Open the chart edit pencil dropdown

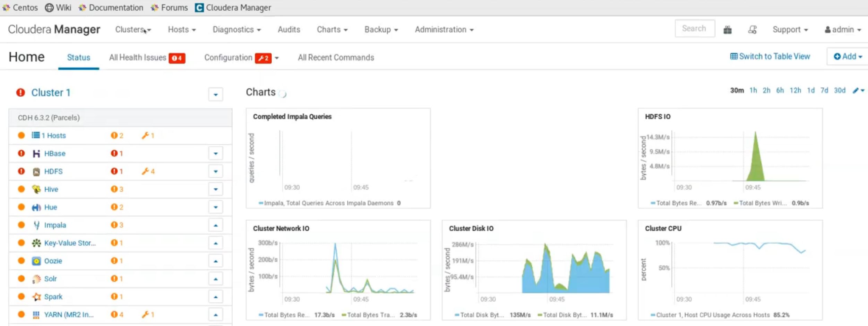pyautogui.click(x=858, y=90)
